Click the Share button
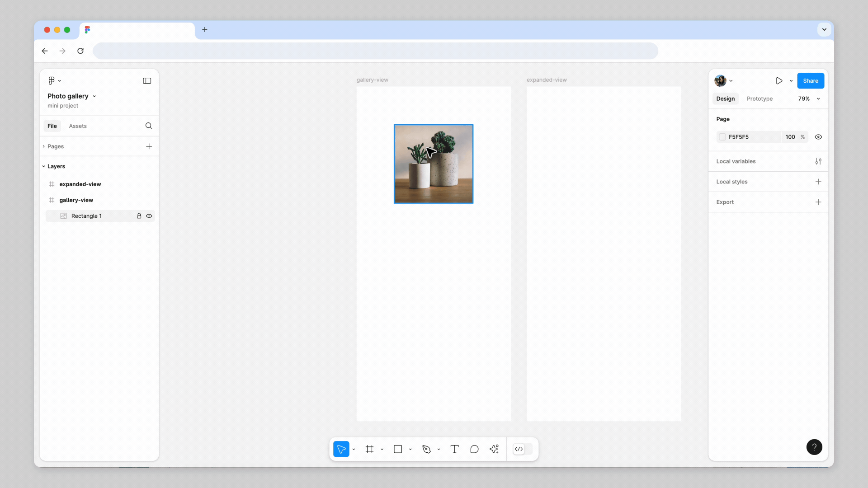868x488 pixels. [811, 81]
